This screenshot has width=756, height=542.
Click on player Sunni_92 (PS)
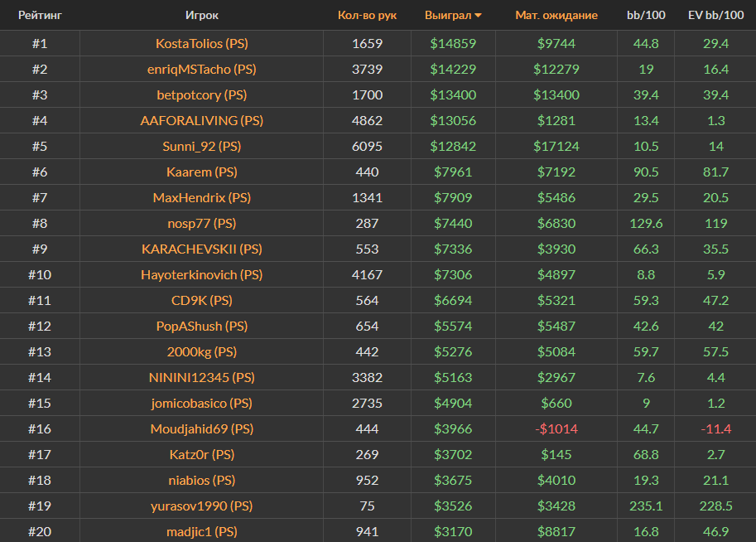tap(202, 147)
